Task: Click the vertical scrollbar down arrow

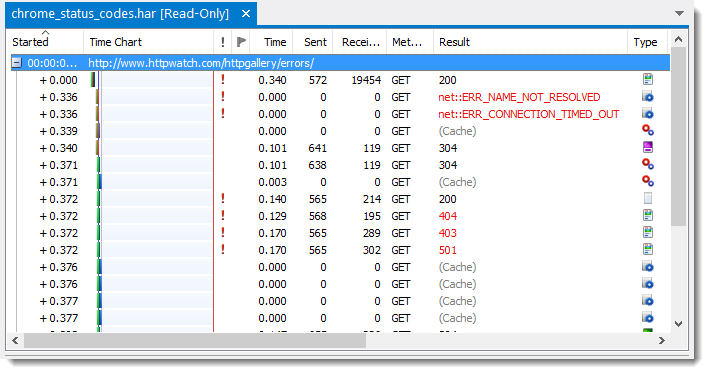Action: point(678,323)
